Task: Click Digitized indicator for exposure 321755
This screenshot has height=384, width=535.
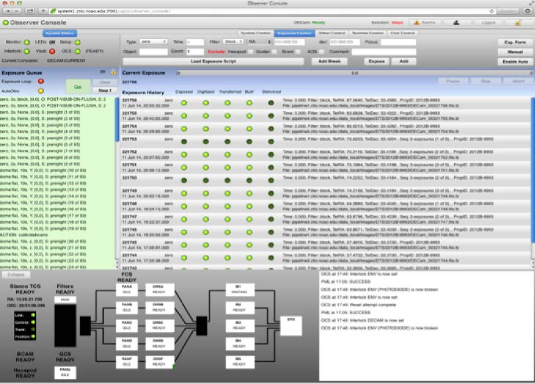Action: coord(206,116)
